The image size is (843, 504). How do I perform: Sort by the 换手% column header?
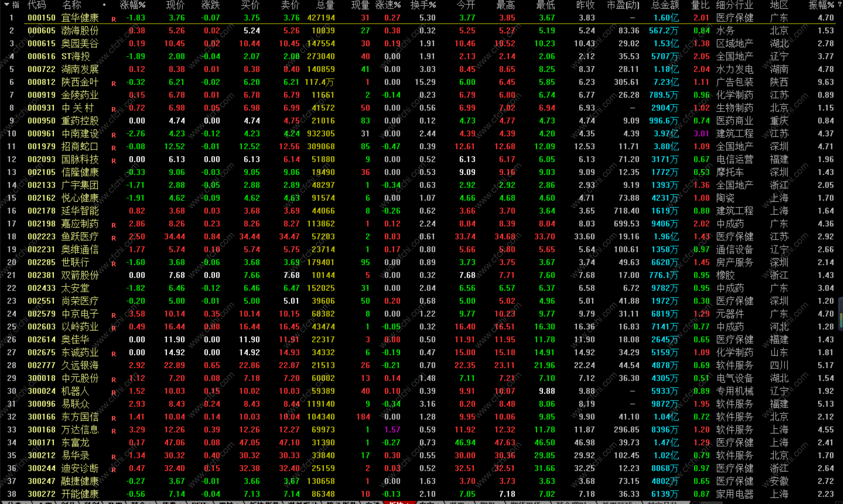[423, 5]
